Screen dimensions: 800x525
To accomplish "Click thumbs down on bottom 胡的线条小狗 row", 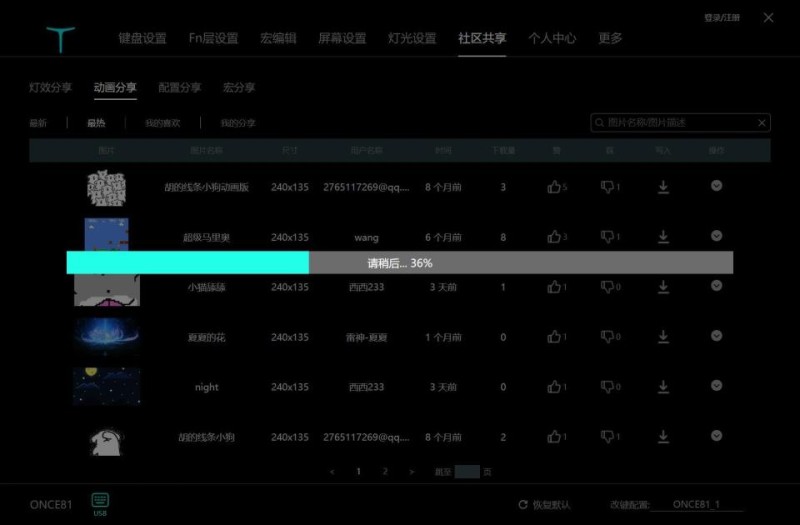I will [607, 437].
